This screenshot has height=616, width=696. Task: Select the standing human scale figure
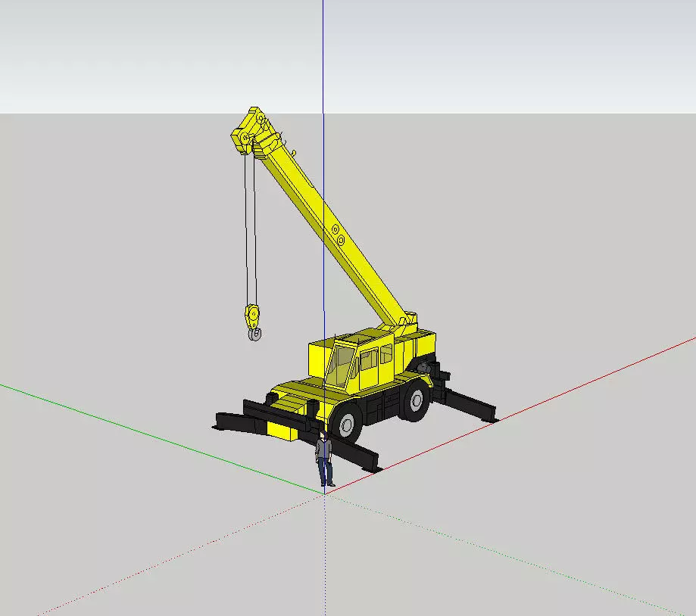coord(324,459)
